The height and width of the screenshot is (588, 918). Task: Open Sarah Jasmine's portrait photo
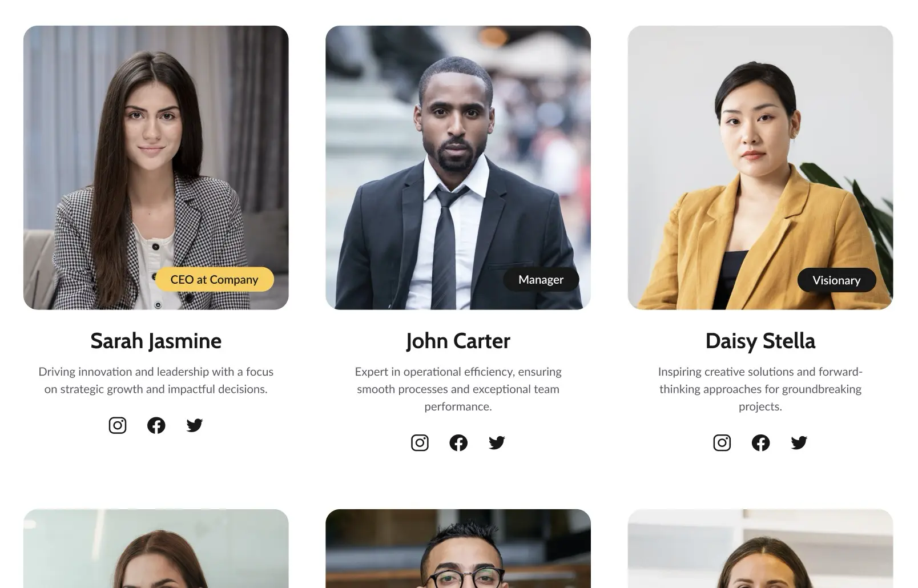[x=156, y=168]
